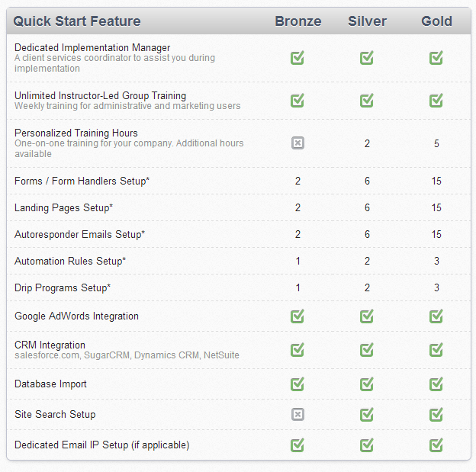Viewport: 476px width, 472px height.
Task: Click Gold value 15 for Autoresponder Emails
Action: (436, 234)
